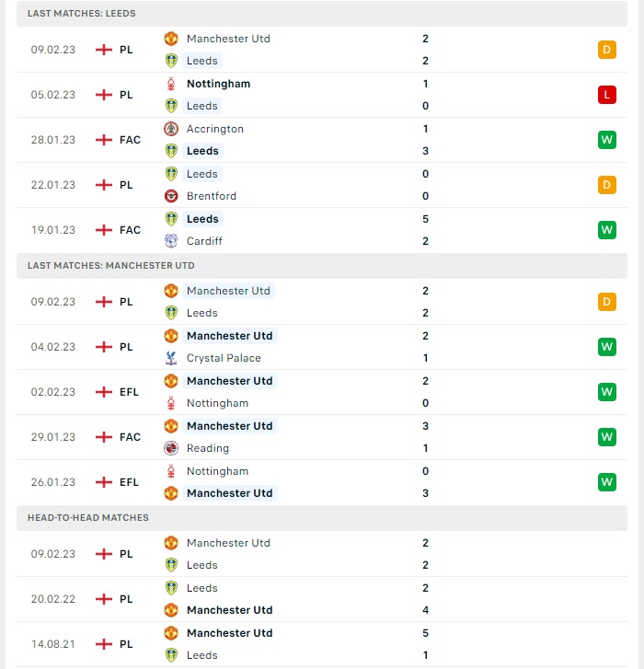Open the Leeds vs Cardiff 5-2 match
The image size is (644, 669).
pyautogui.click(x=322, y=230)
